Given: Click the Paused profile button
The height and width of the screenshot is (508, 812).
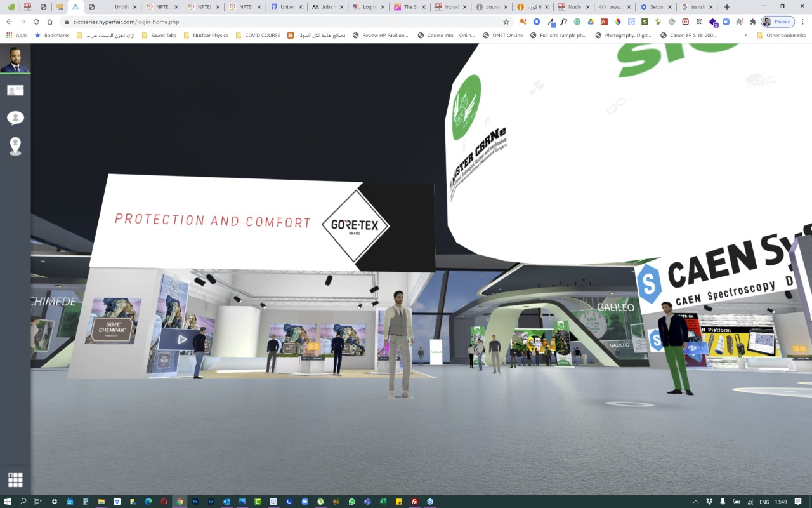Looking at the screenshot, I should pos(778,22).
